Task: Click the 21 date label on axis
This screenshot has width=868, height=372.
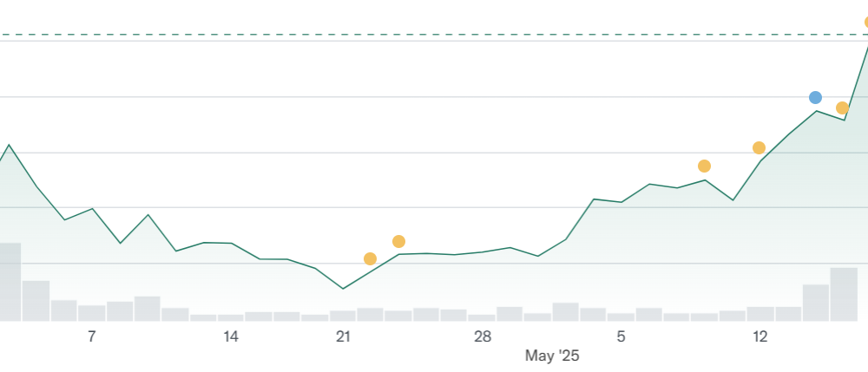Action: pos(343,336)
